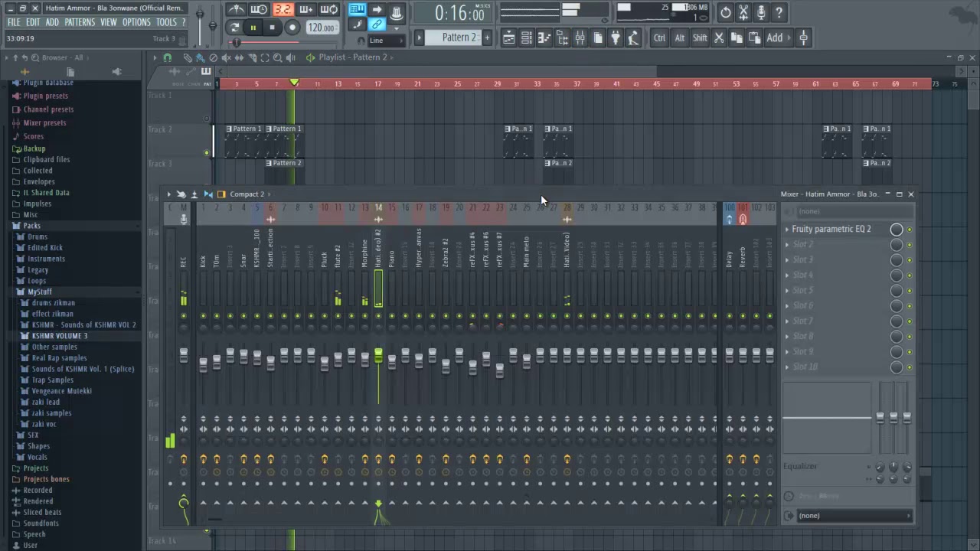Click the Ctrl key button

click(x=659, y=37)
